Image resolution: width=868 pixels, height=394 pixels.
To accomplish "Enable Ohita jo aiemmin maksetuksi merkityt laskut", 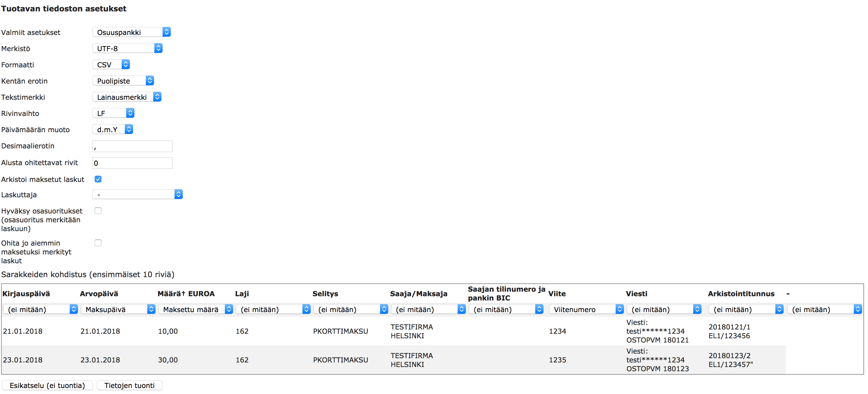I will pos(98,243).
